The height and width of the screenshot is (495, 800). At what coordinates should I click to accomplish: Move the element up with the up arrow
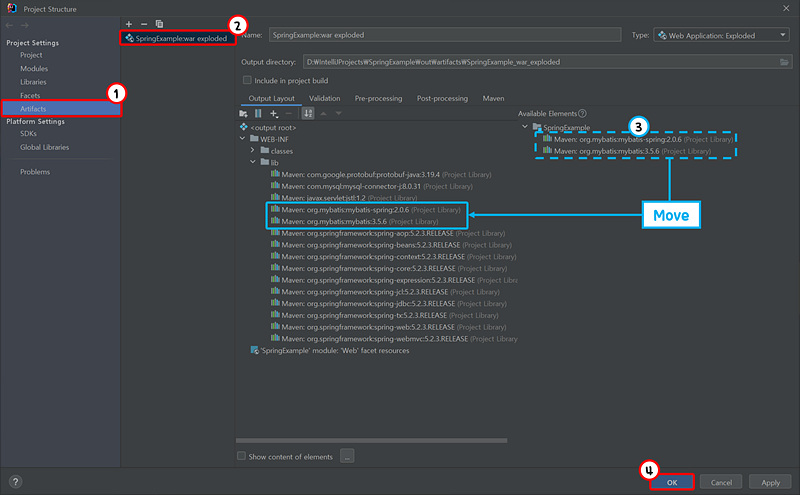pos(323,113)
